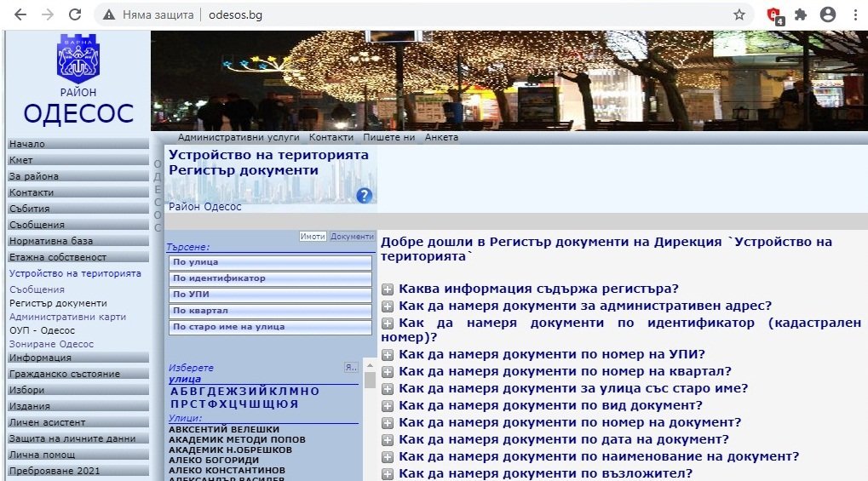The width and height of the screenshot is (868, 481).
Task: Go back with the browser back arrow
Action: pyautogui.click(x=20, y=14)
